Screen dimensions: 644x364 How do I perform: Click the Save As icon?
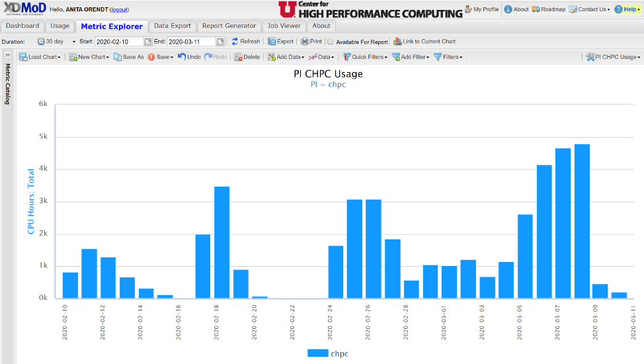[x=117, y=57]
